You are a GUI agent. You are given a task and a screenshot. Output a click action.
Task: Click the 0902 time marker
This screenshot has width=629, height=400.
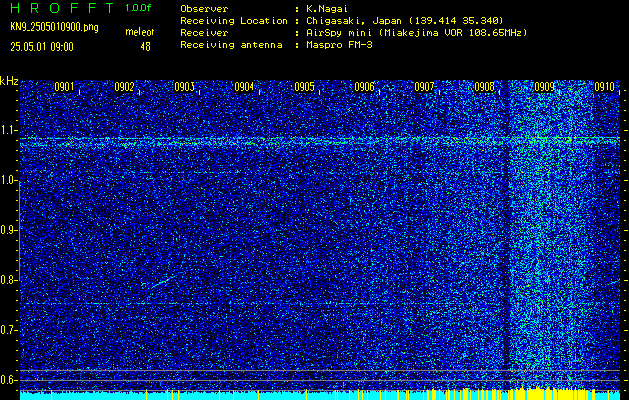(124, 87)
